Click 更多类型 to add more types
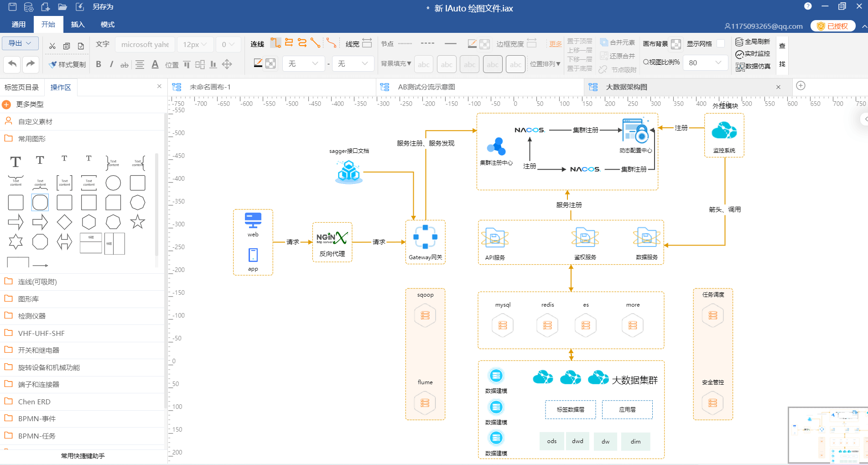Image resolution: width=868 pixels, height=465 pixels. point(24,104)
